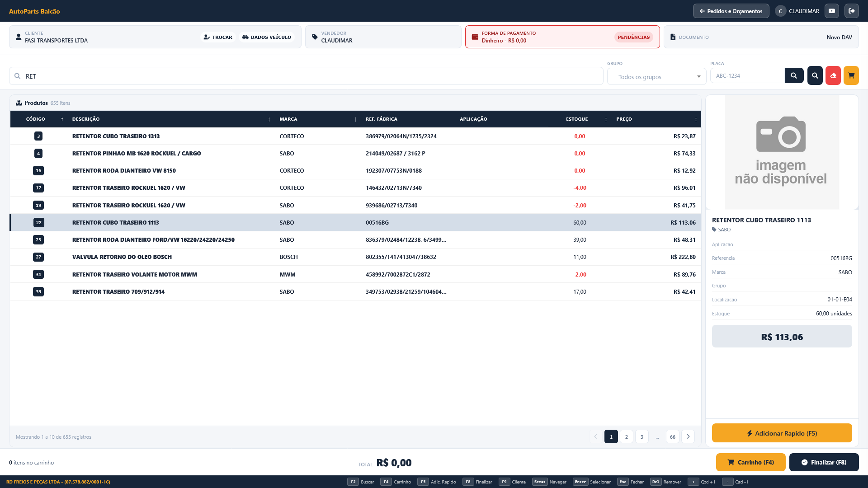Screen dimensions: 868x488
Task: Select row RETENTOR PINHAO MB 1620 ROCKUEL / CARGO
Action: point(355,153)
